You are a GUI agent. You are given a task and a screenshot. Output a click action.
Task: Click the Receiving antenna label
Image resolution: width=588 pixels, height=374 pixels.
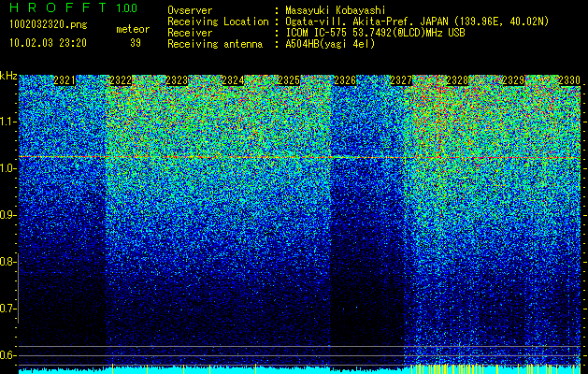pyautogui.click(x=215, y=44)
